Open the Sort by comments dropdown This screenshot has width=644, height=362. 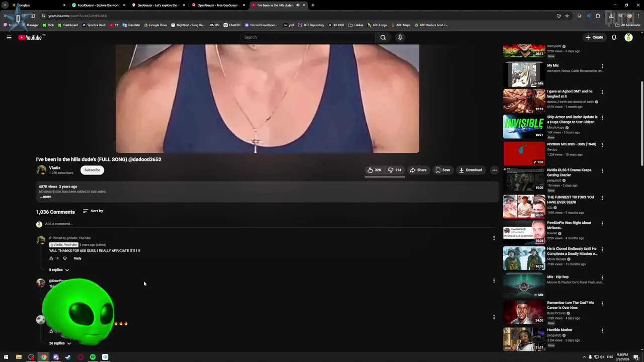93,211
